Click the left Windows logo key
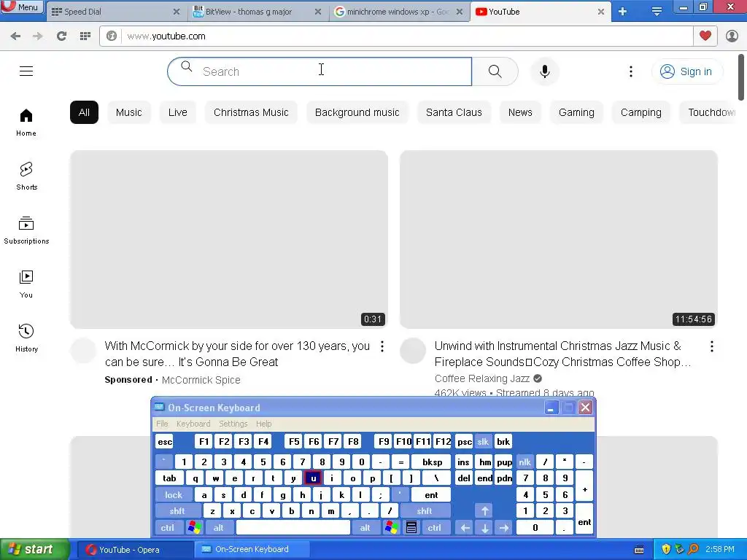This screenshot has height=560, width=747. (x=194, y=528)
